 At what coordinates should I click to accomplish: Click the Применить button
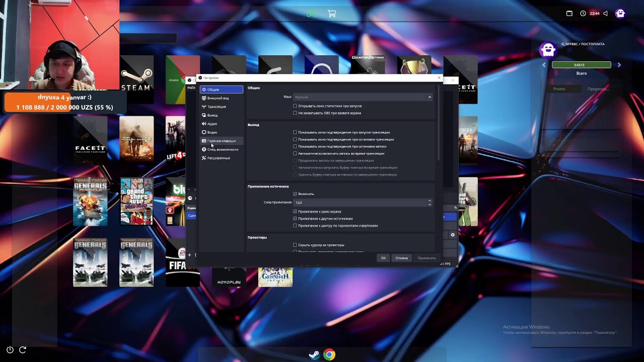tap(427, 258)
